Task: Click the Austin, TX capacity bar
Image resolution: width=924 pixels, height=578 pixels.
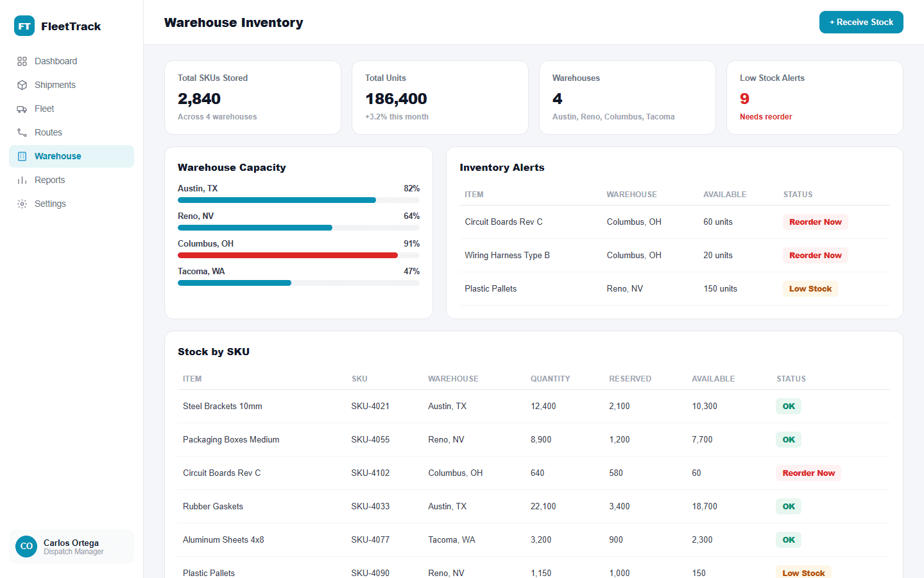Action: (x=298, y=200)
